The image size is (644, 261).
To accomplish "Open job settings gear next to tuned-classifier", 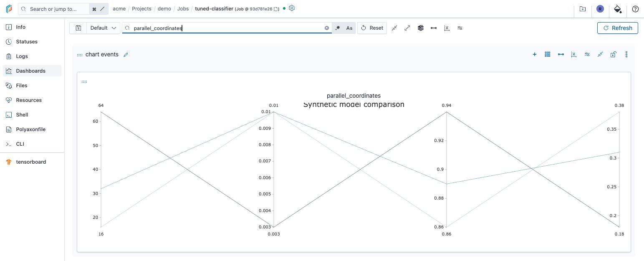I will pos(292,8).
